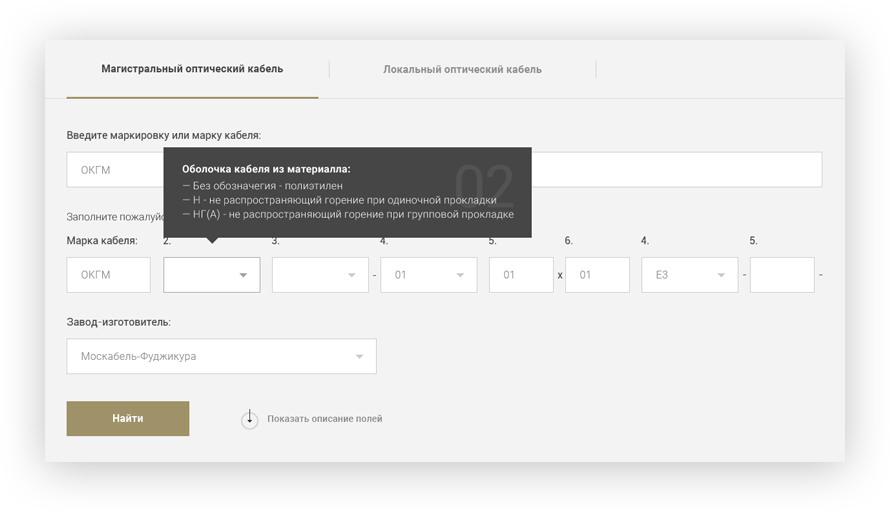Image resolution: width=890 pixels, height=512 pixels.
Task: Click the empty field after the E3 dropdown
Action: point(782,275)
